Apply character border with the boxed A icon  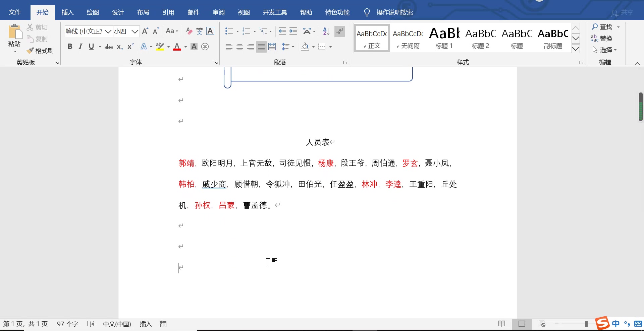(210, 31)
